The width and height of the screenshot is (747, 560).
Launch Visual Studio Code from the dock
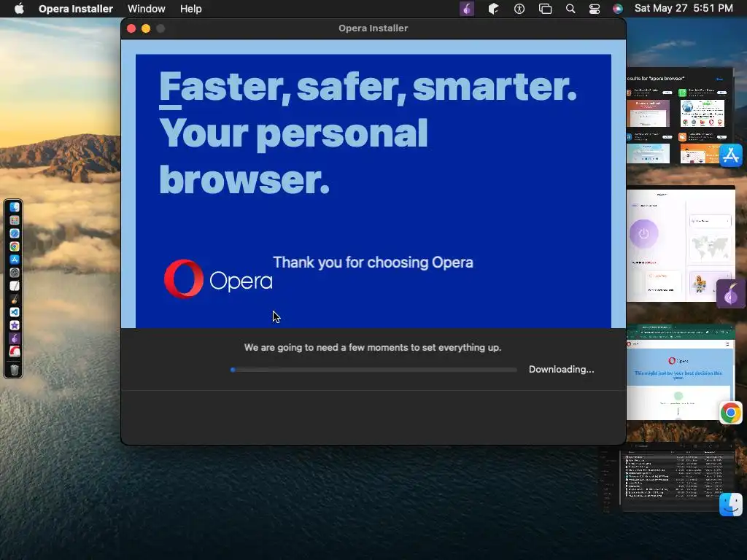[x=15, y=312]
